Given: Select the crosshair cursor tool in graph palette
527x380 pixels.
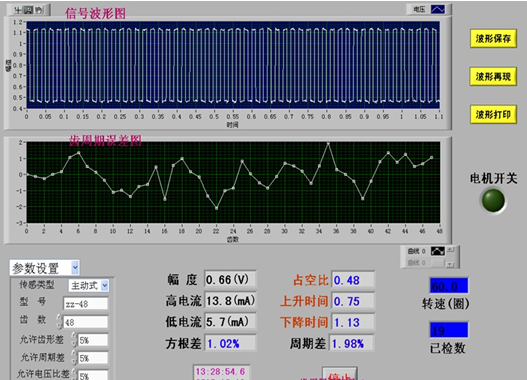Looking at the screenshot, I should pyautogui.click(x=17, y=10).
